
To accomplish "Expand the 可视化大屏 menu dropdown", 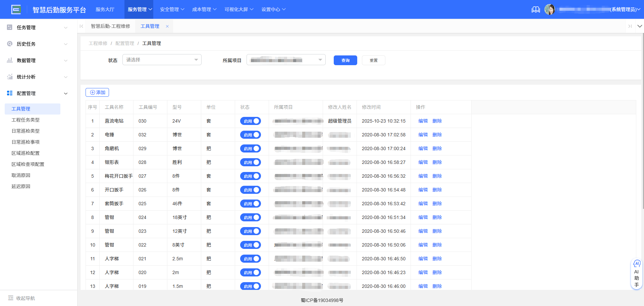I will tap(238, 9).
